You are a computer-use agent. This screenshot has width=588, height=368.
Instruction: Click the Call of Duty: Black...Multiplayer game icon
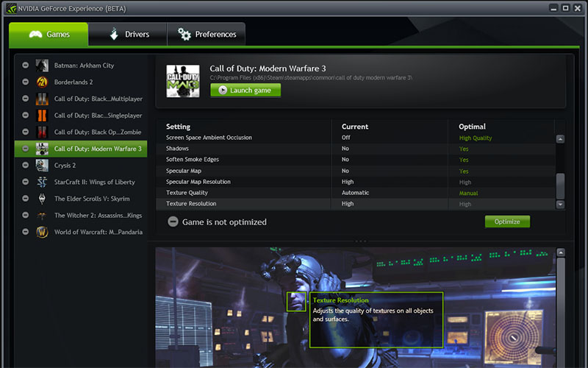coord(42,99)
